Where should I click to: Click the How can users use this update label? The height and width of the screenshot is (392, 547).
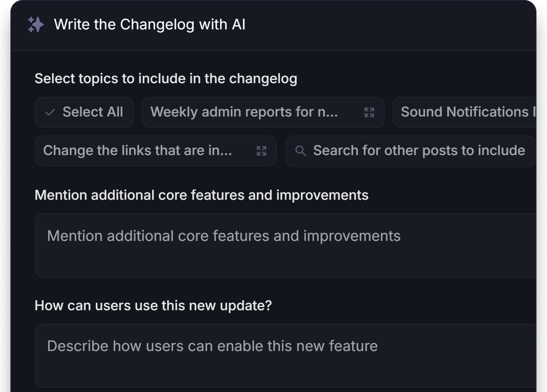coord(153,305)
